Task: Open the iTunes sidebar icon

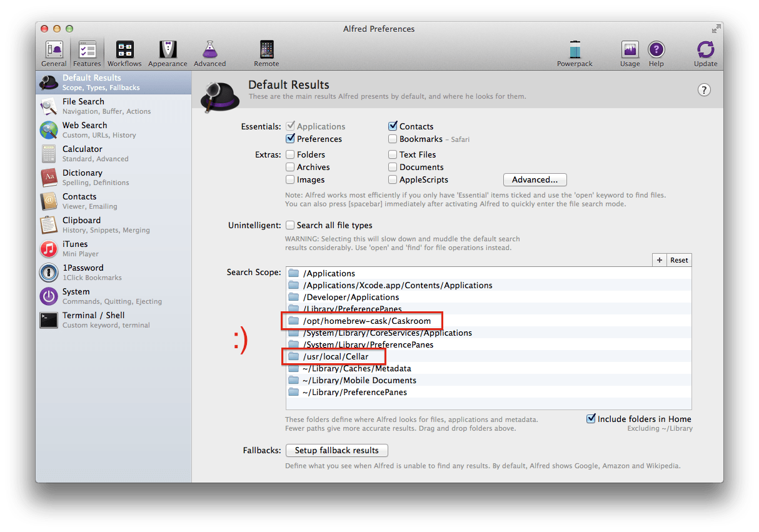Action: coord(49,249)
